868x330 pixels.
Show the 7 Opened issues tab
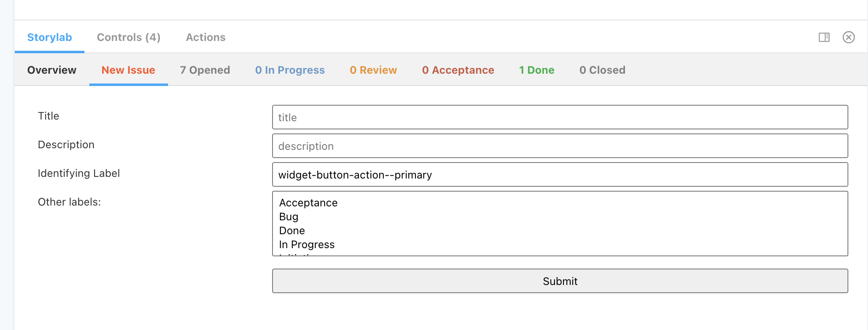point(205,70)
